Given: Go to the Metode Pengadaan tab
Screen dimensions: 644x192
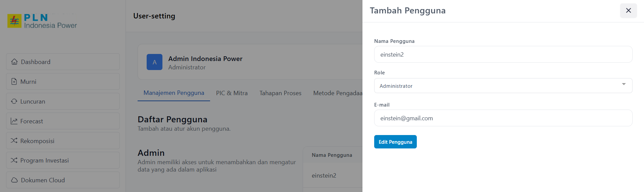Looking at the screenshot, I should 337,93.
